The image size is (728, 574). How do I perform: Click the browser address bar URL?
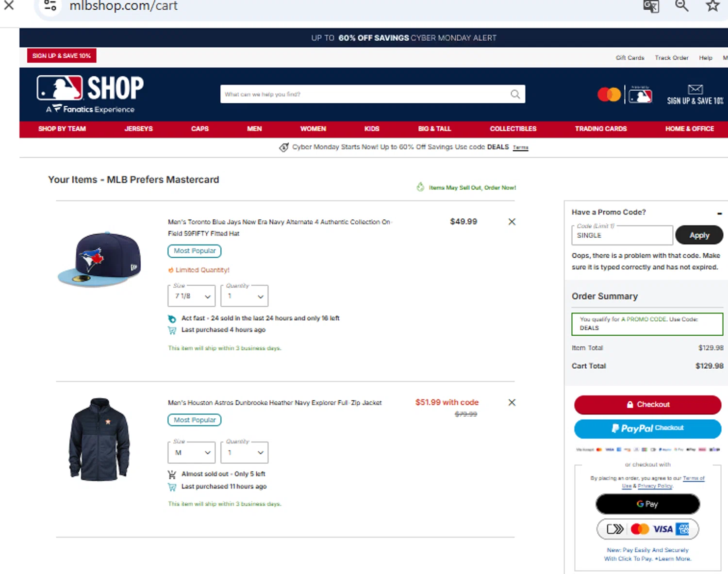point(123,6)
